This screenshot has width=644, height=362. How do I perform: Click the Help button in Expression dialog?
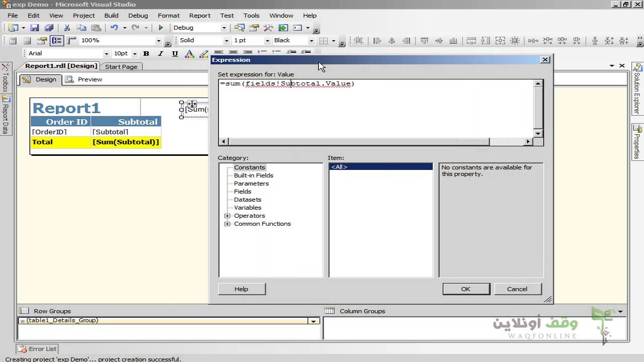click(242, 289)
